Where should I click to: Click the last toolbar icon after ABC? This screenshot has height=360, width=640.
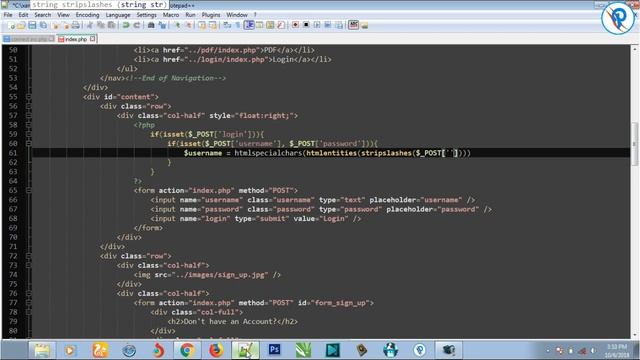pyautogui.click(x=364, y=25)
